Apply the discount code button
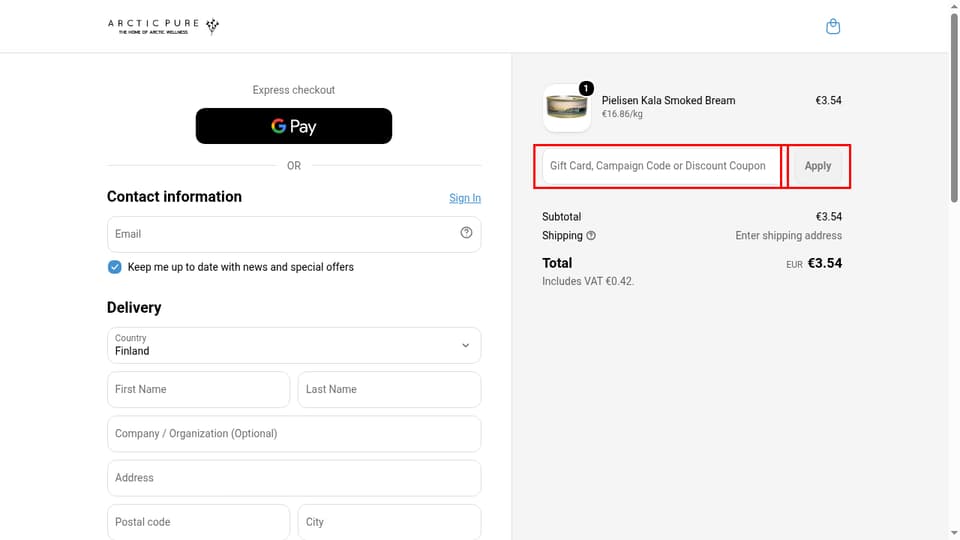960x540 pixels. pos(818,166)
